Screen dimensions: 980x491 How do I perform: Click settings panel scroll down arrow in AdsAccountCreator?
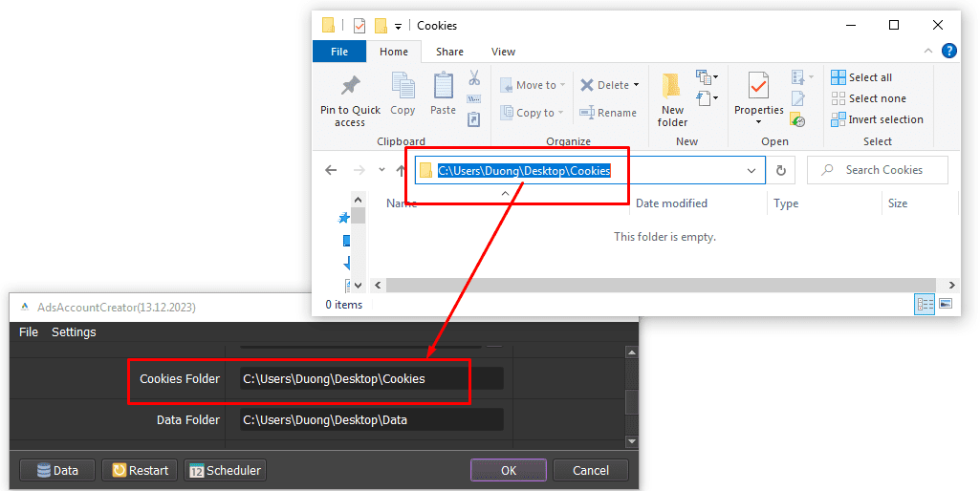(632, 441)
